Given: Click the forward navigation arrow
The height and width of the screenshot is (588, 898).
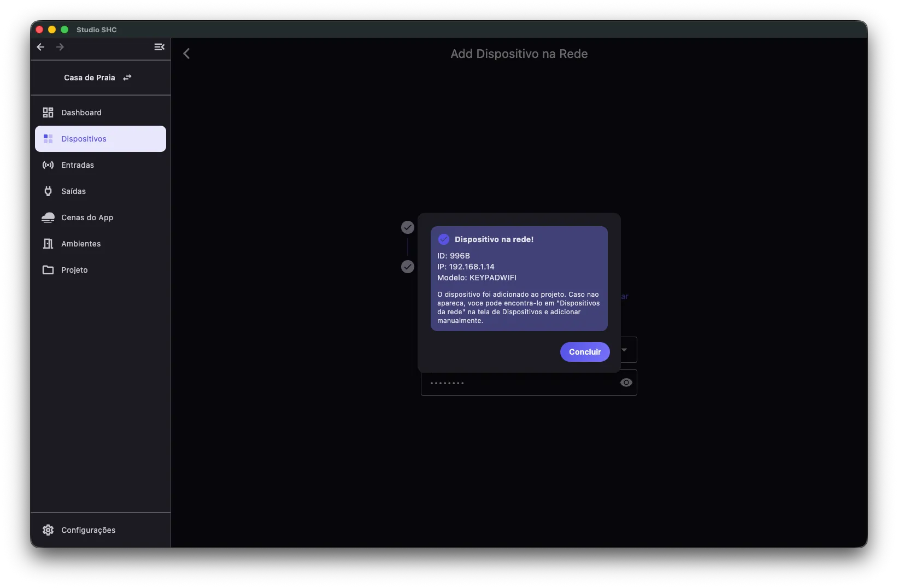Looking at the screenshot, I should (60, 47).
